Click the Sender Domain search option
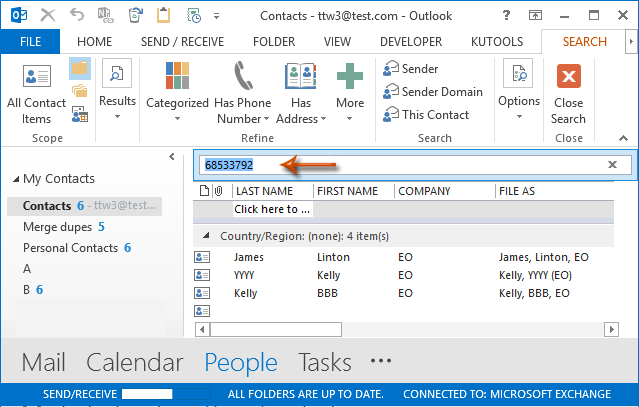 (433, 92)
